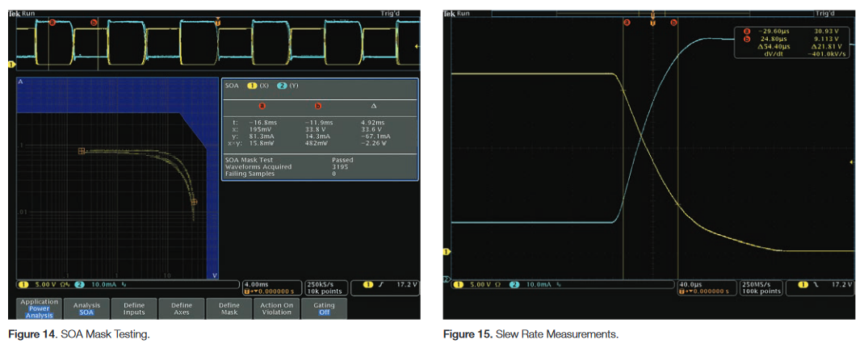The height and width of the screenshot is (344, 868).
Task: Open the Define Axes menu
Action: 182,308
